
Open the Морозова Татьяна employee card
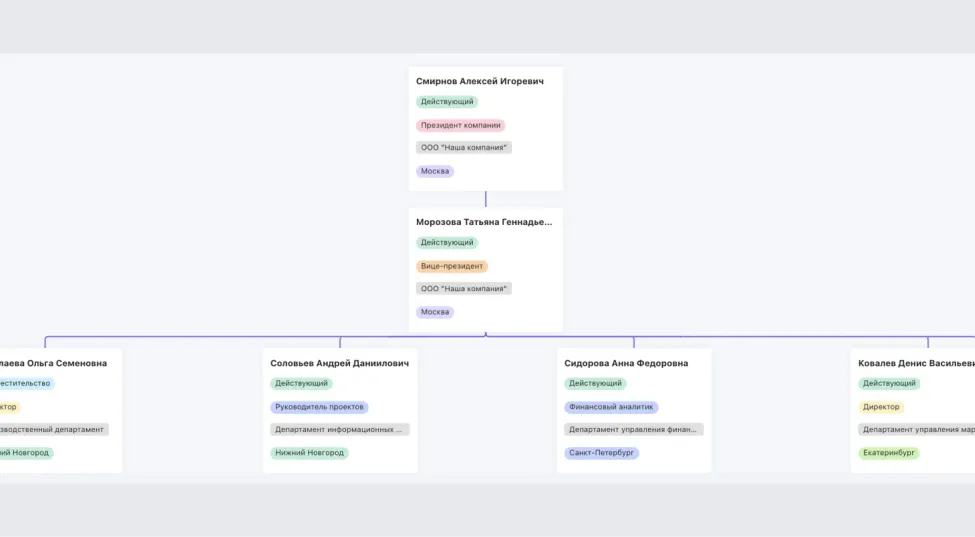coord(484,222)
